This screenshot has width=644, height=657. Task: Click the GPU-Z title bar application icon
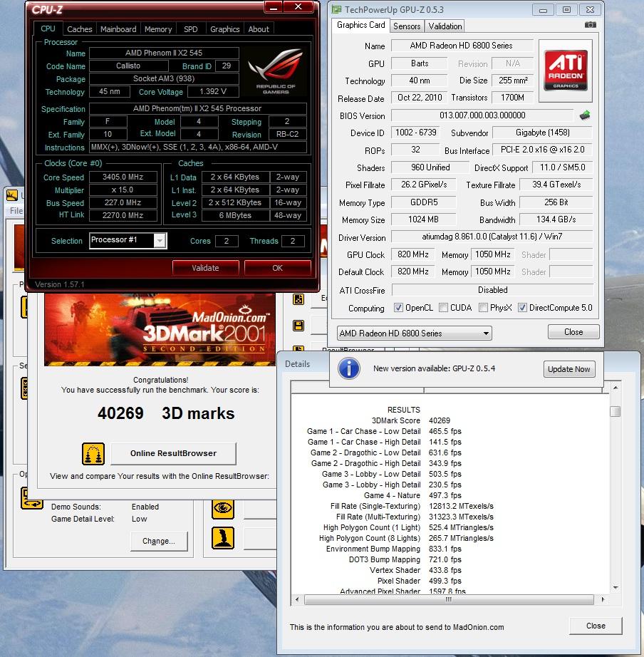tap(336, 10)
